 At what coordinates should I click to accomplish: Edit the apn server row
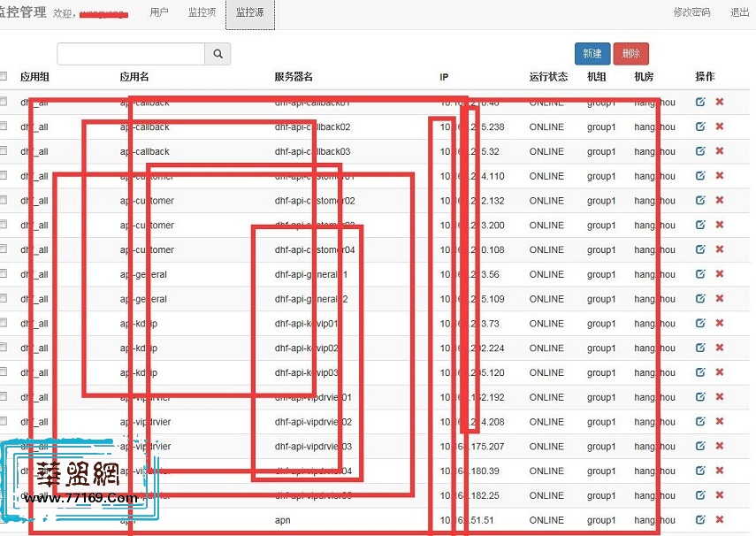700,519
